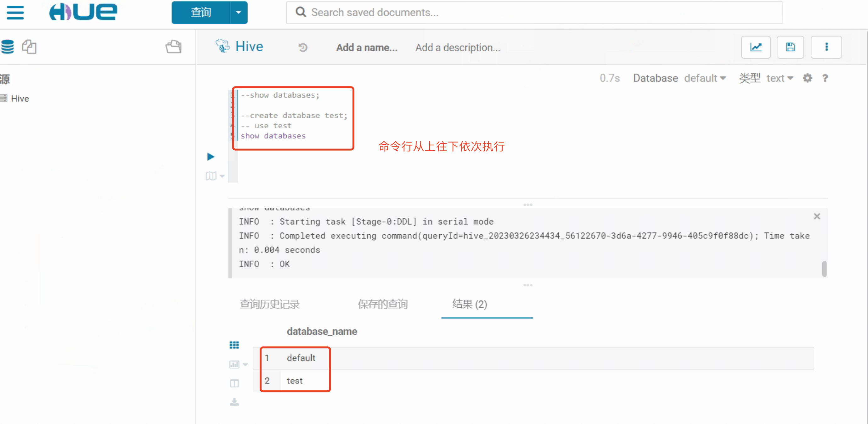Open the documents icon in left panel
Viewport: 868px width, 424px height.
tap(29, 47)
